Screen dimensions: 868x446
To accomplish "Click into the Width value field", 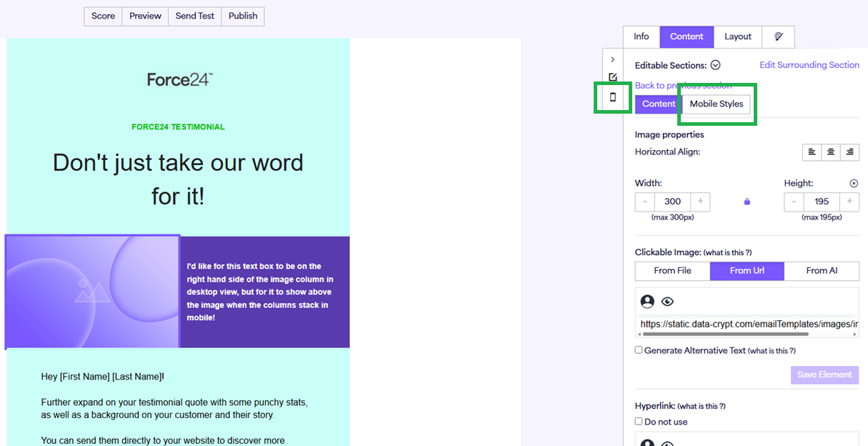I will pos(672,202).
